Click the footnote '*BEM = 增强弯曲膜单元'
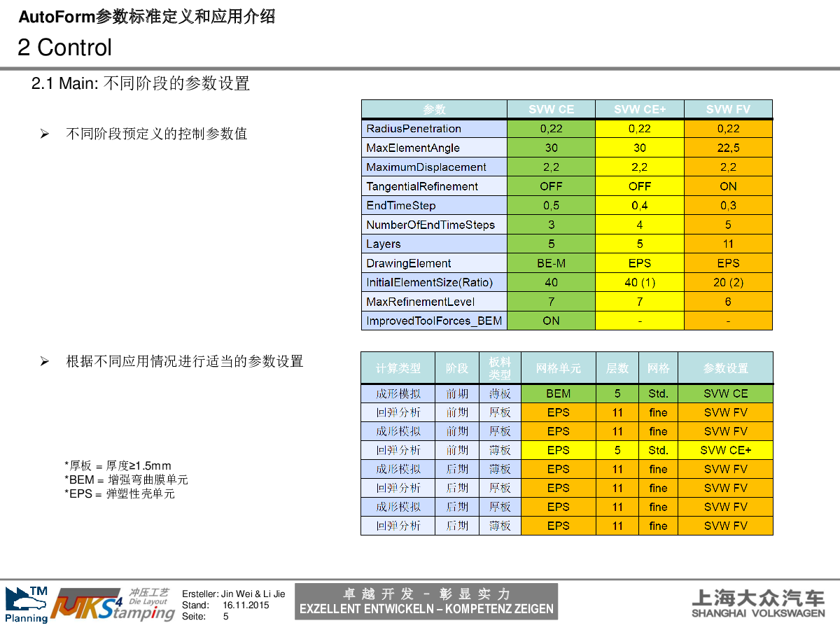 (x=126, y=480)
